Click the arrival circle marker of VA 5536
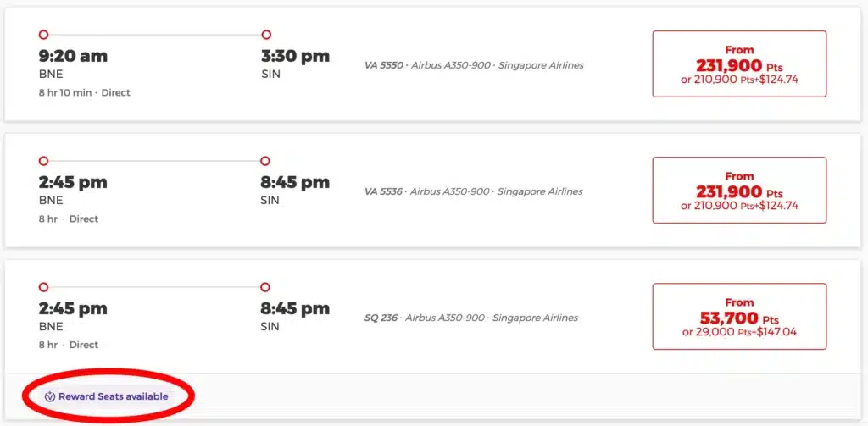Screen dimensions: 868x426 tap(265, 161)
